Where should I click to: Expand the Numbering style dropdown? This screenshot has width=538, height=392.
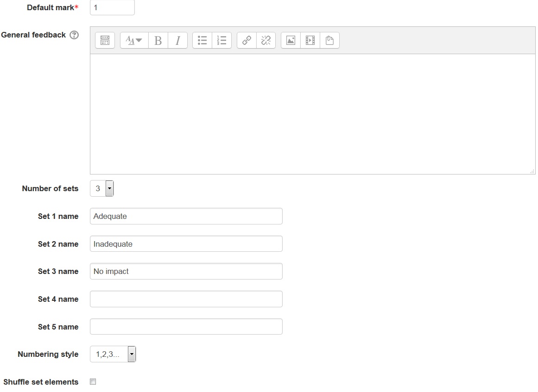tap(113, 355)
